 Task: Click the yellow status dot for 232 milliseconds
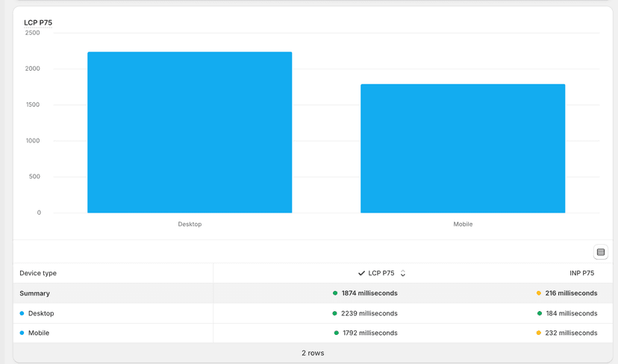tap(539, 333)
